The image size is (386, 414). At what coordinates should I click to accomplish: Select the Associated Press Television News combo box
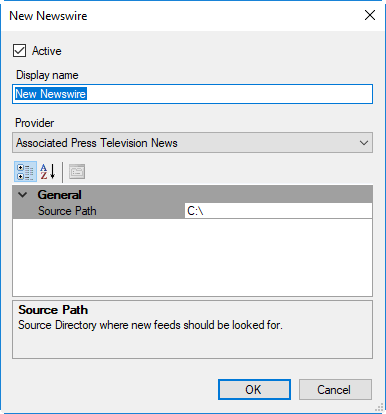(x=192, y=143)
